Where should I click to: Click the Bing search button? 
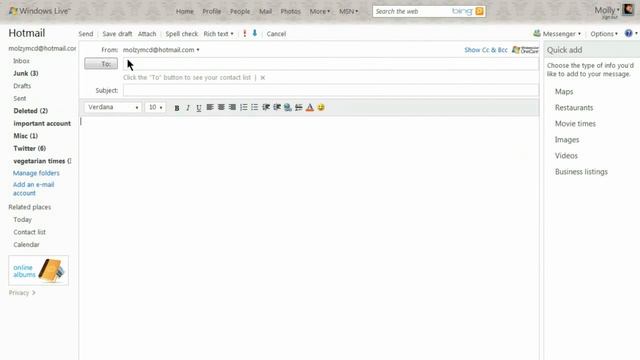click(x=480, y=11)
